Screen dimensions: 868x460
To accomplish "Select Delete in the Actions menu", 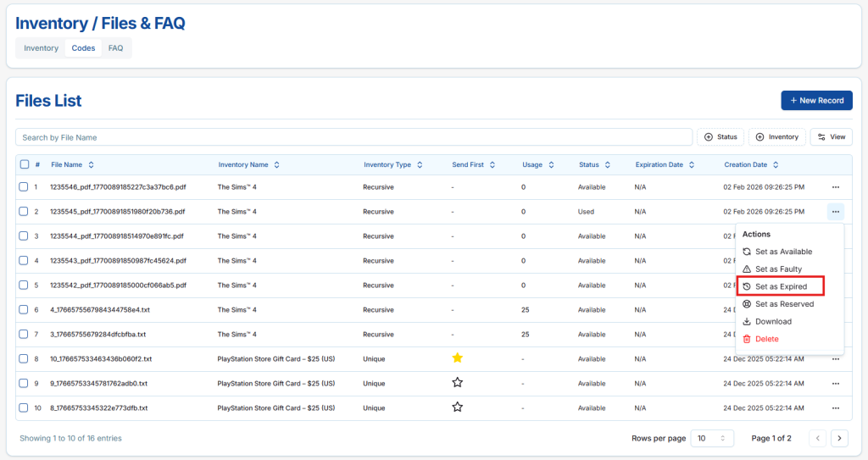I will point(765,339).
